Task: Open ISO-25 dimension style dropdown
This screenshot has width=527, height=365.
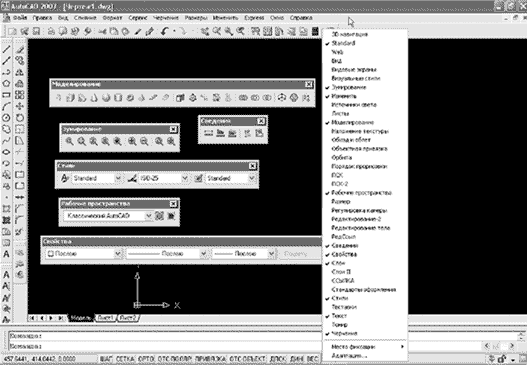Action: 185,178
